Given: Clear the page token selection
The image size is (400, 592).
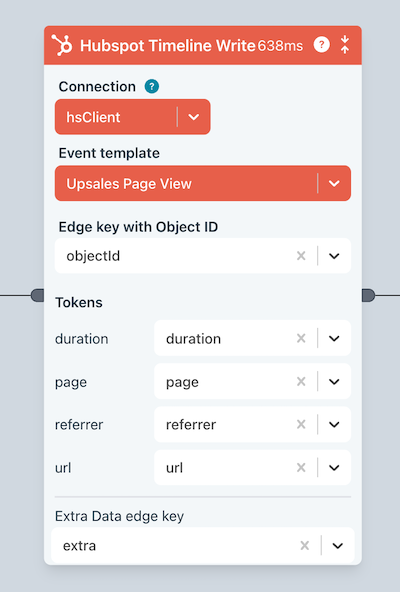Looking at the screenshot, I should tap(301, 381).
